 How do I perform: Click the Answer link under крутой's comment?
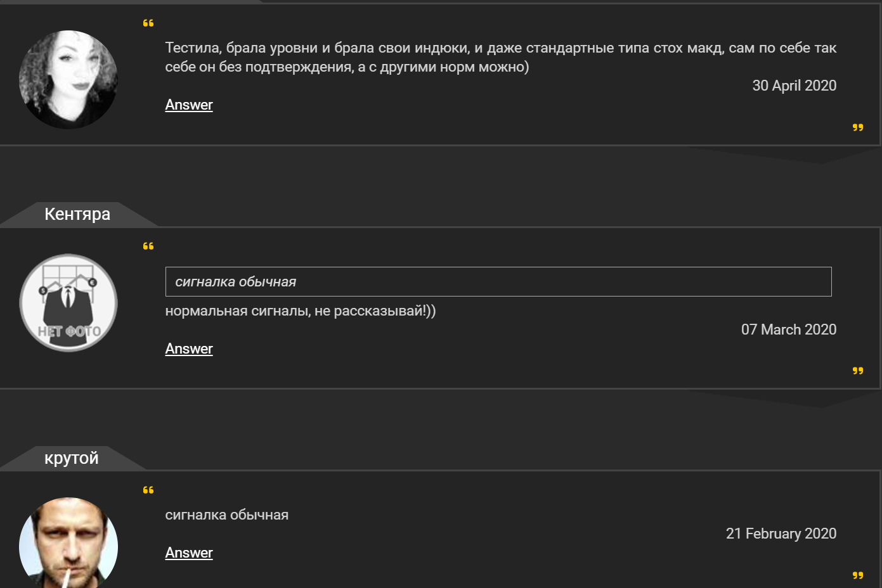(188, 553)
